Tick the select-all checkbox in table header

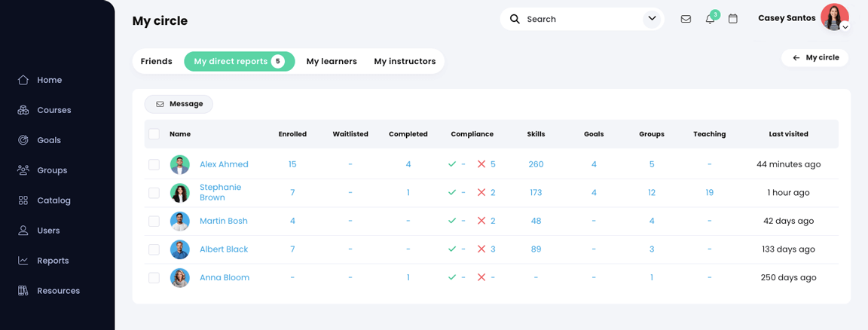(154, 134)
